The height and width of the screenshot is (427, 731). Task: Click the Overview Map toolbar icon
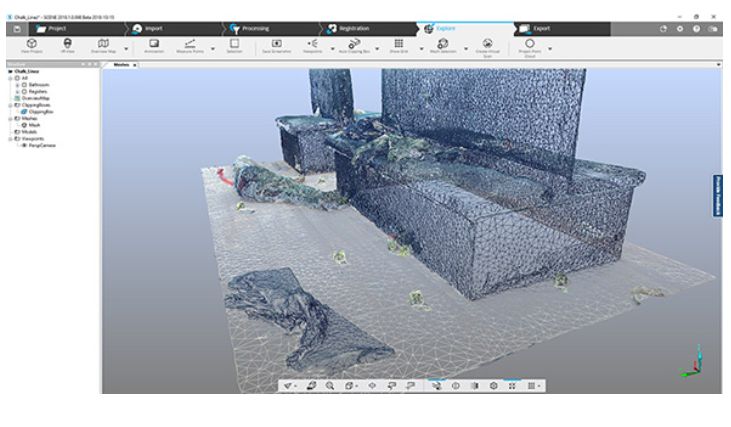pyautogui.click(x=103, y=43)
